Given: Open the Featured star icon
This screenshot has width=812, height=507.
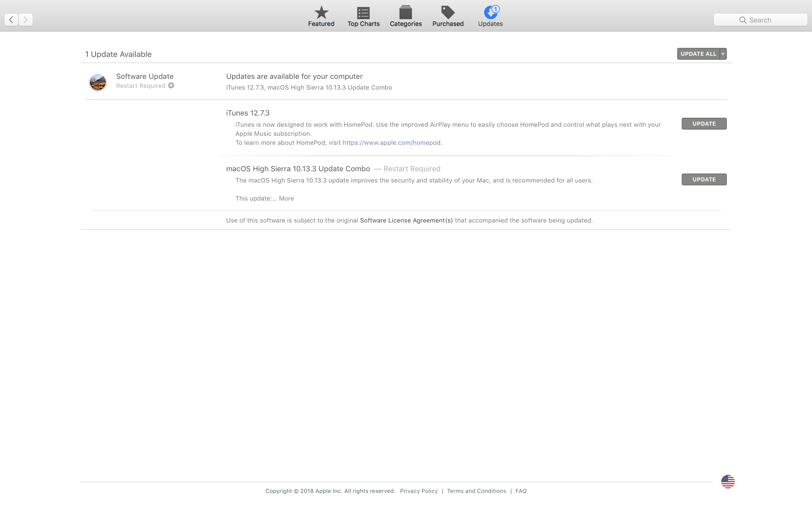Looking at the screenshot, I should (321, 13).
